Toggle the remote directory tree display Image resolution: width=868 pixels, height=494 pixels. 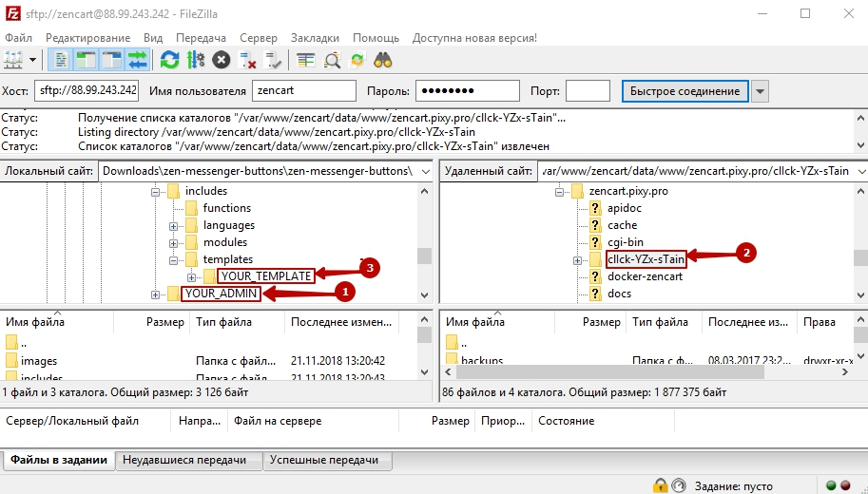(112, 60)
